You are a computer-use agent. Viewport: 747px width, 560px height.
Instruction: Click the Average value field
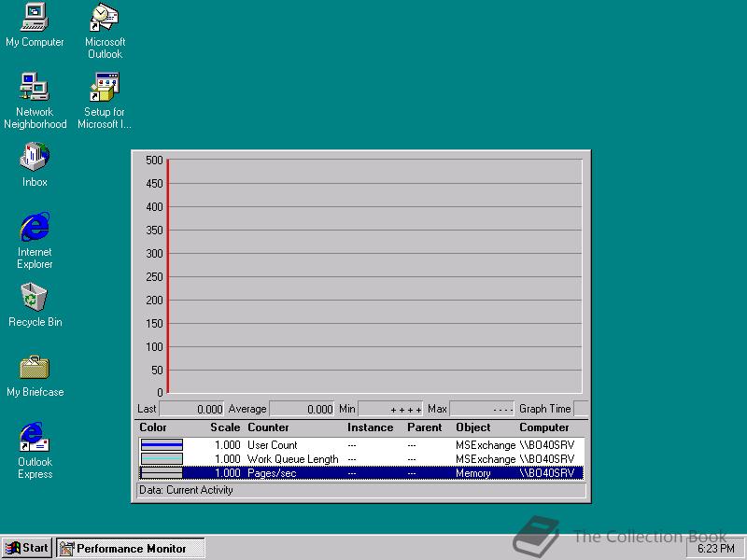302,409
